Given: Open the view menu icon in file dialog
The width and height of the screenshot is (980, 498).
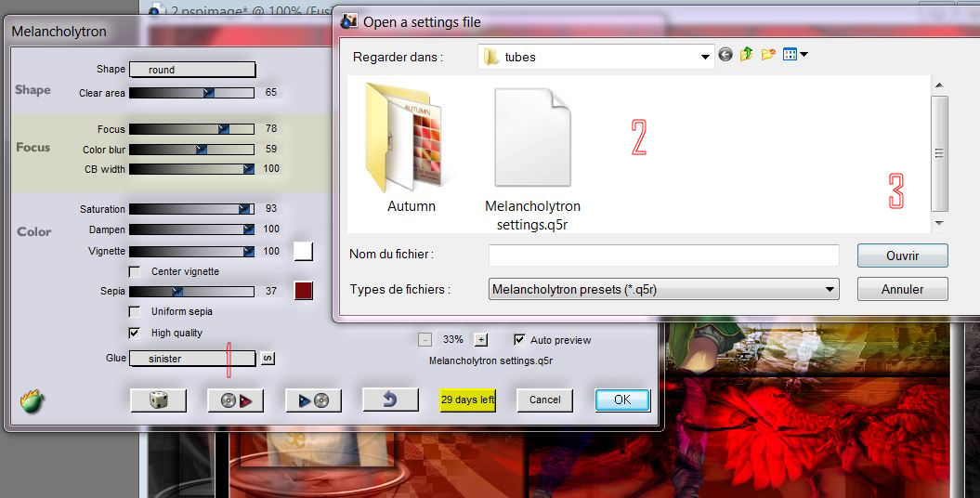Looking at the screenshot, I should click(x=790, y=55).
